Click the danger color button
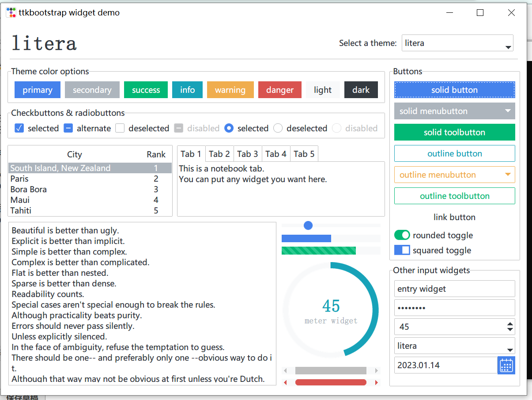Screen dimensions: 532x400 click(x=280, y=90)
